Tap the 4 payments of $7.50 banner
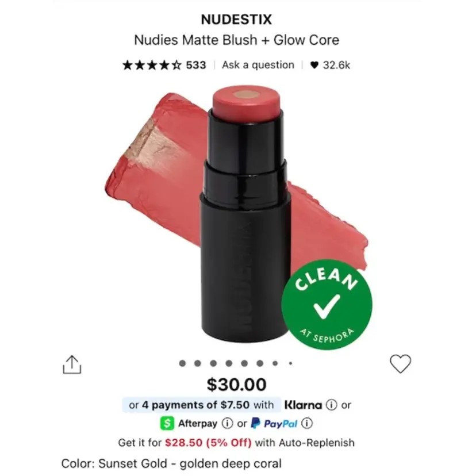Viewport: 476px width, 476px height. pos(202,405)
